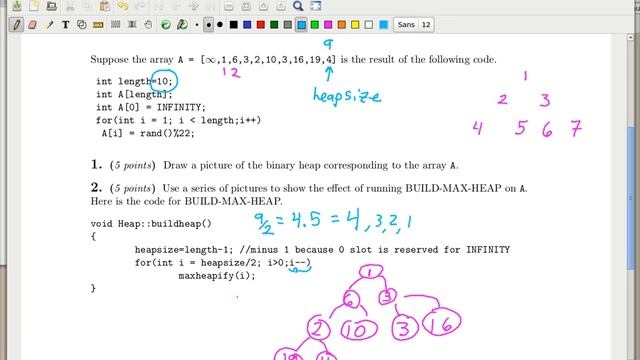The image size is (640, 360).
Task: Choose medium pen thickness
Action: [x=209, y=25]
